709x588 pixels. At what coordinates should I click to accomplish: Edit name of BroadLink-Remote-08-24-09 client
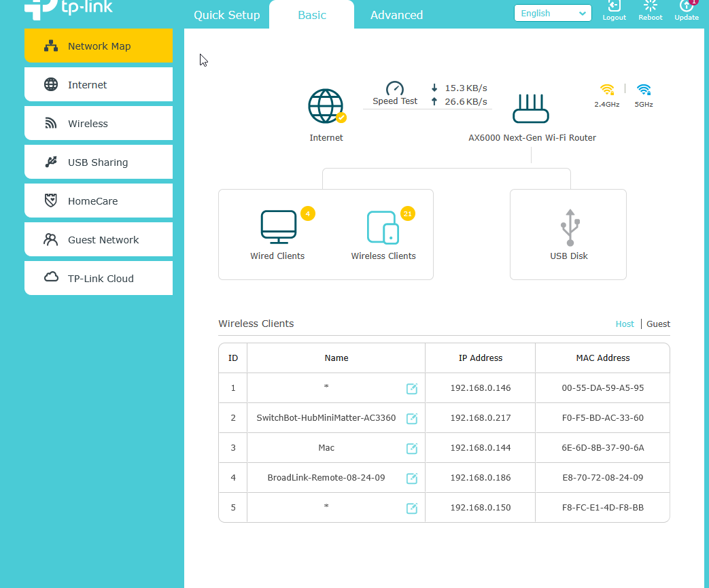[x=411, y=479]
